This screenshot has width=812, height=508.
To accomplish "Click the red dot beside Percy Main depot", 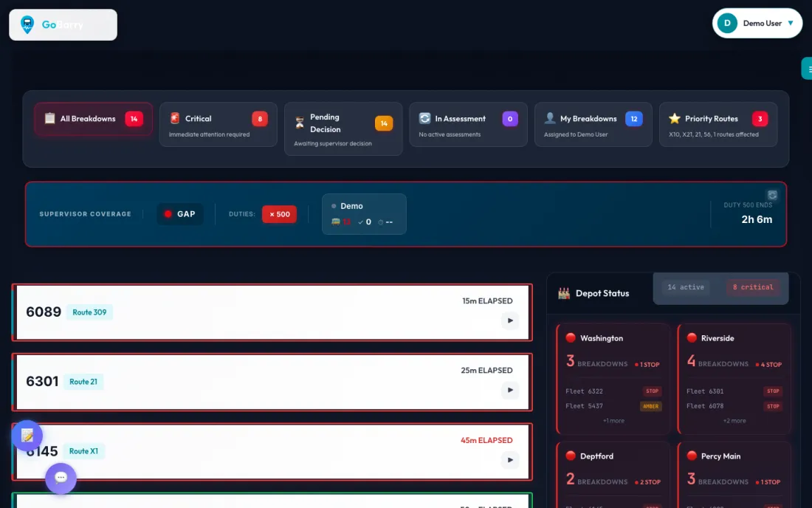I will (x=692, y=456).
